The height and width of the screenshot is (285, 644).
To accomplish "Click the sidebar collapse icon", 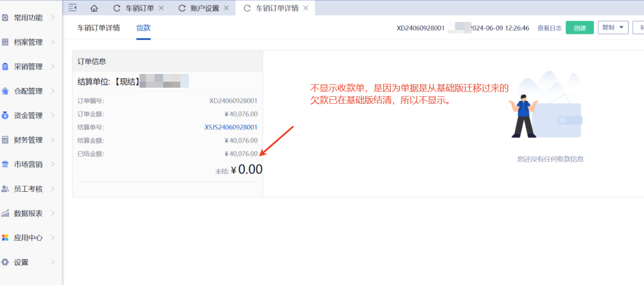I will tap(73, 8).
